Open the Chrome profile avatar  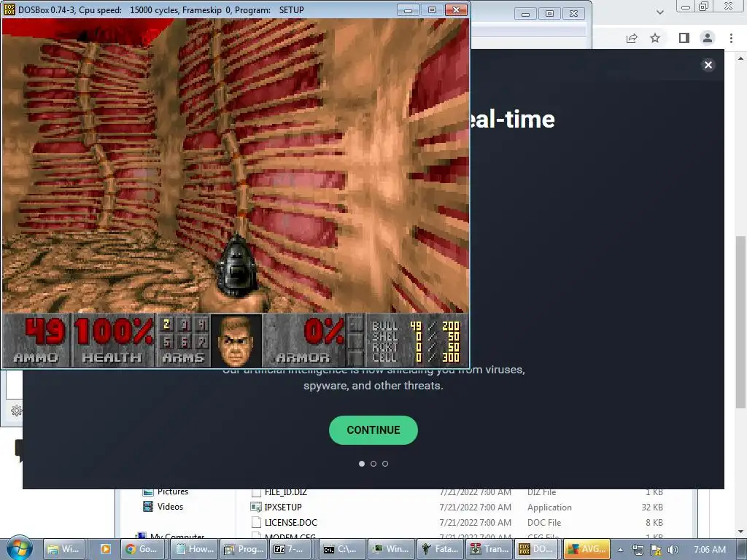pyautogui.click(x=708, y=38)
